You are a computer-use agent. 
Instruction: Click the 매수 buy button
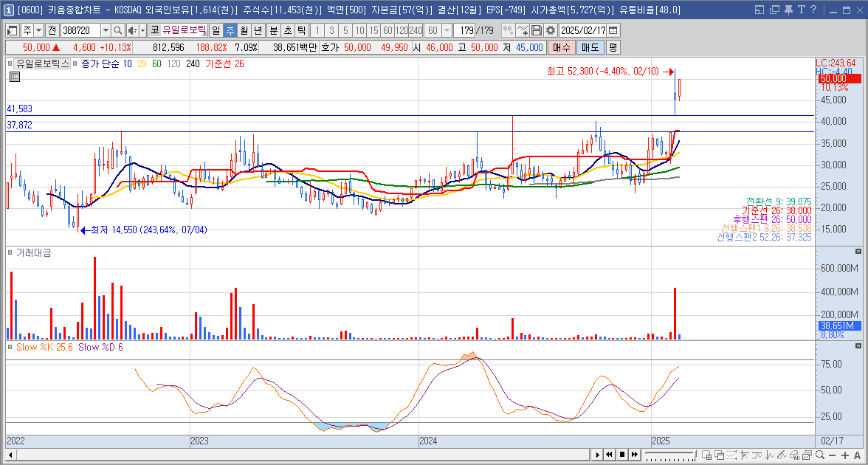561,47
